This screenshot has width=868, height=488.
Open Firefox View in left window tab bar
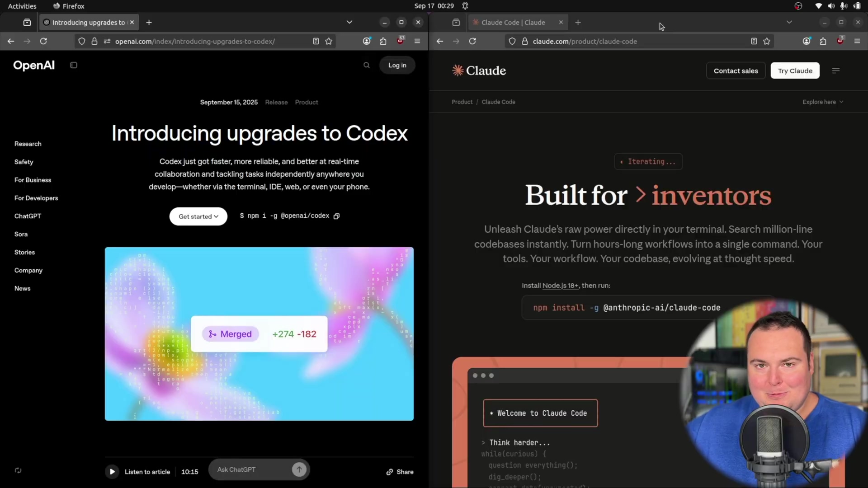point(27,22)
